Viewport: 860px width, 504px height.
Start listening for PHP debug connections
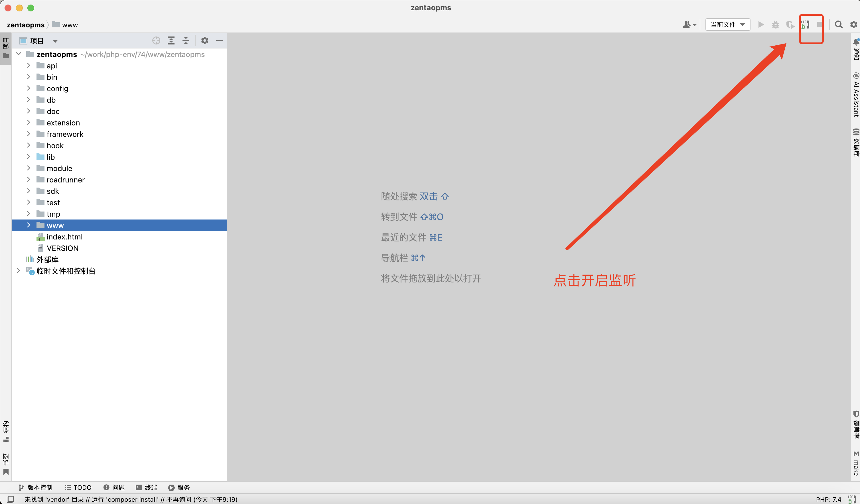point(806,25)
